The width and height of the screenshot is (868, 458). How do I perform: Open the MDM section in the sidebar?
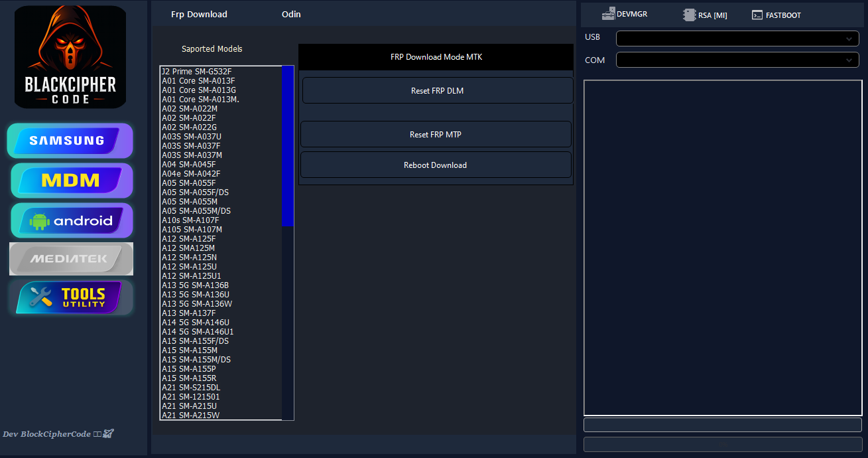tap(70, 181)
